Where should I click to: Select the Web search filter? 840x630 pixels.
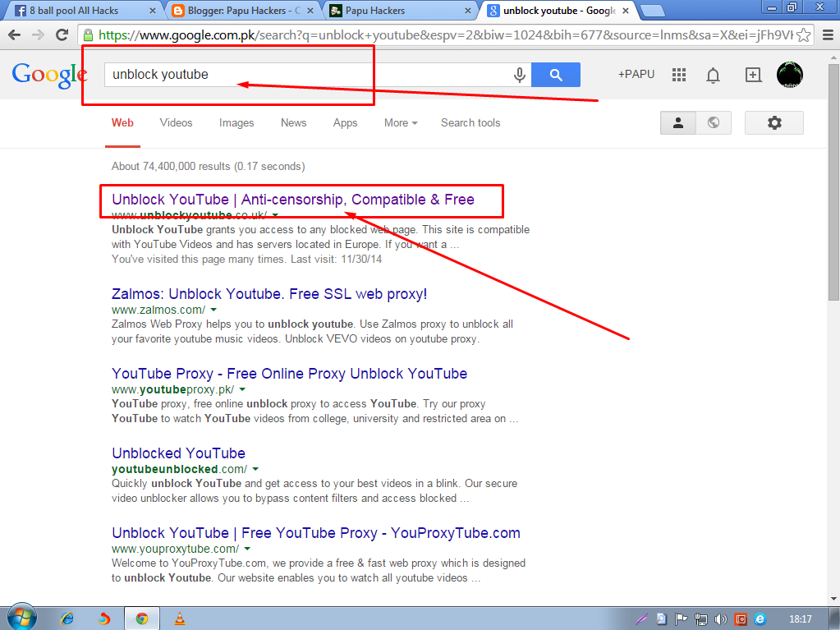click(122, 122)
